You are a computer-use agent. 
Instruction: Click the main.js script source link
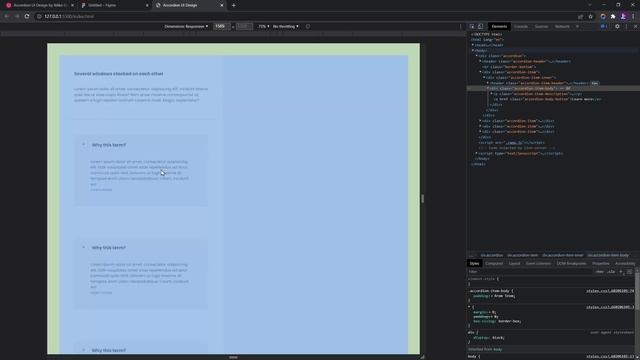tap(513, 143)
